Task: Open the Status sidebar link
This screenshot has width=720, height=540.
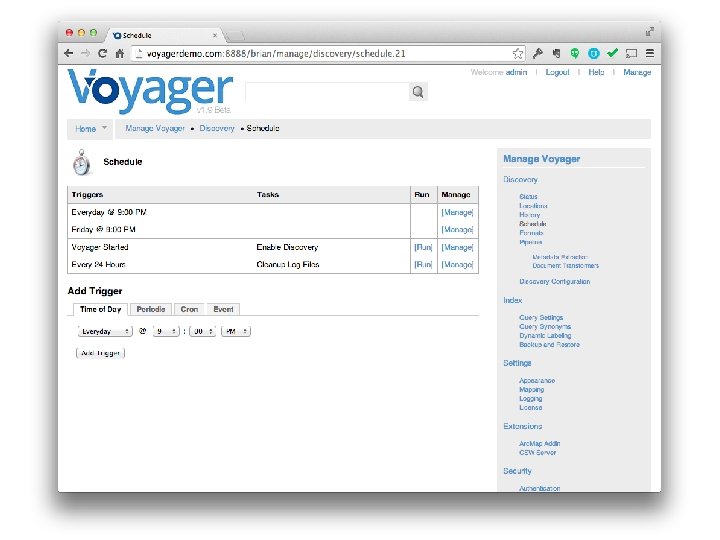Action: point(528,197)
